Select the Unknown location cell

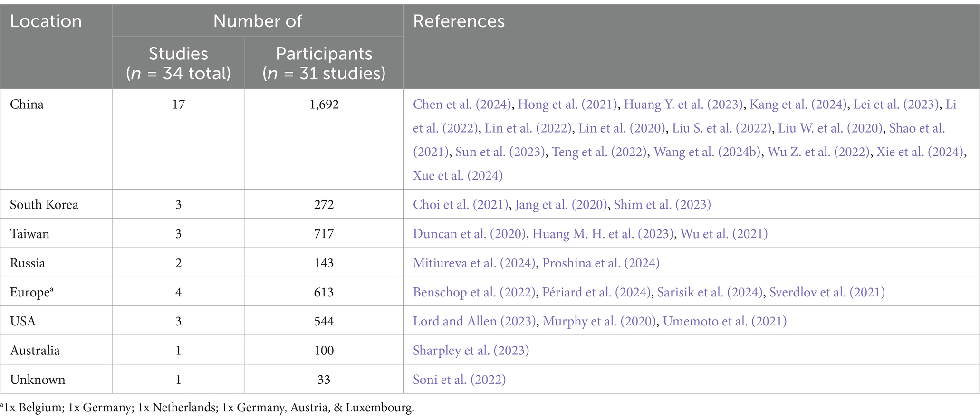tap(56, 380)
